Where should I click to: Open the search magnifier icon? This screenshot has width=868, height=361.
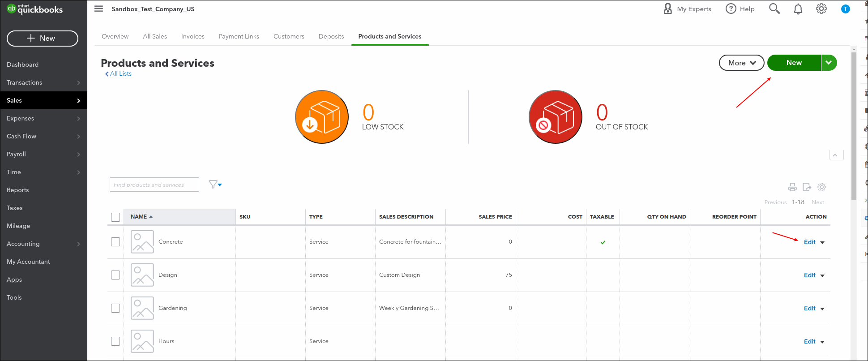(x=774, y=9)
